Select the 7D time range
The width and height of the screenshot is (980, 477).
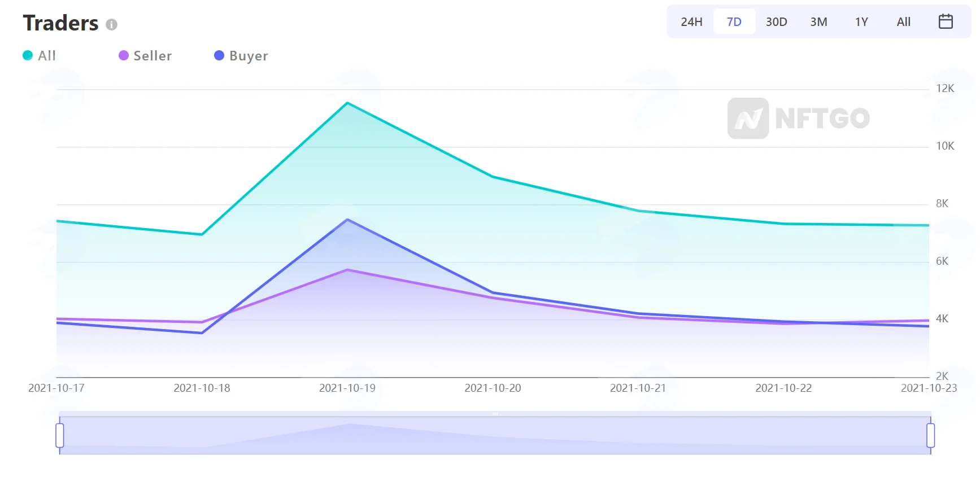click(734, 21)
